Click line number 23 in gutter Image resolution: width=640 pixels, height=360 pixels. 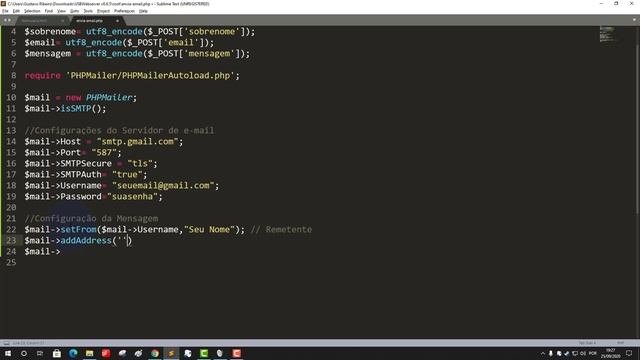[x=11, y=240]
